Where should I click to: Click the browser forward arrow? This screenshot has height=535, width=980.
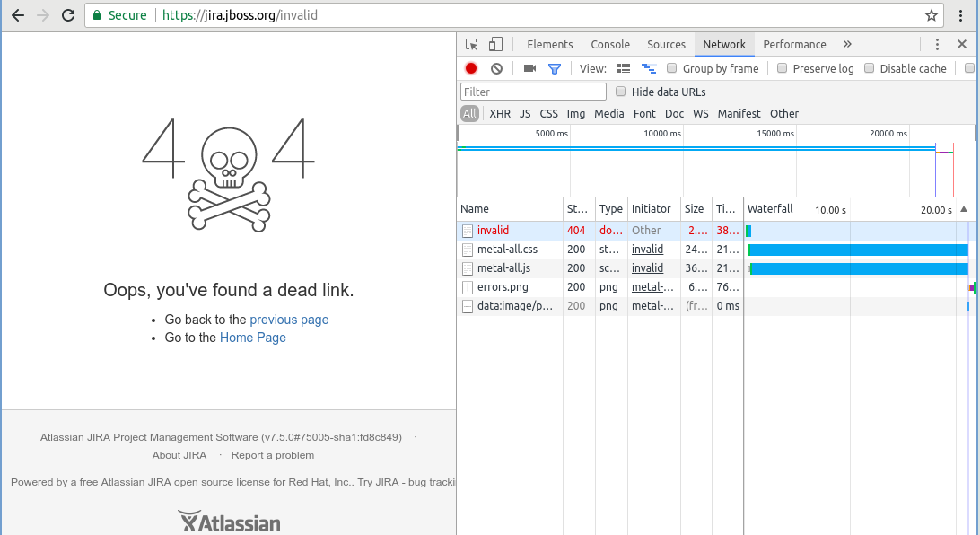click(x=43, y=15)
